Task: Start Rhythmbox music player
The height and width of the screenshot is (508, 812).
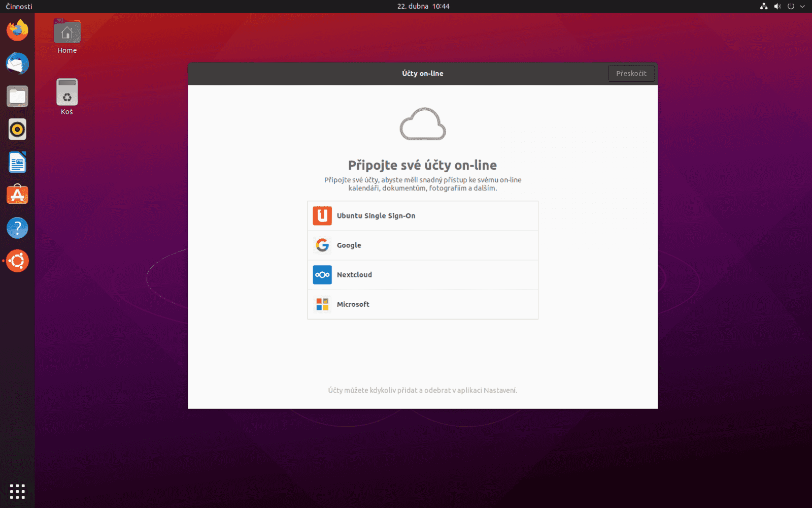Action: pyautogui.click(x=17, y=129)
